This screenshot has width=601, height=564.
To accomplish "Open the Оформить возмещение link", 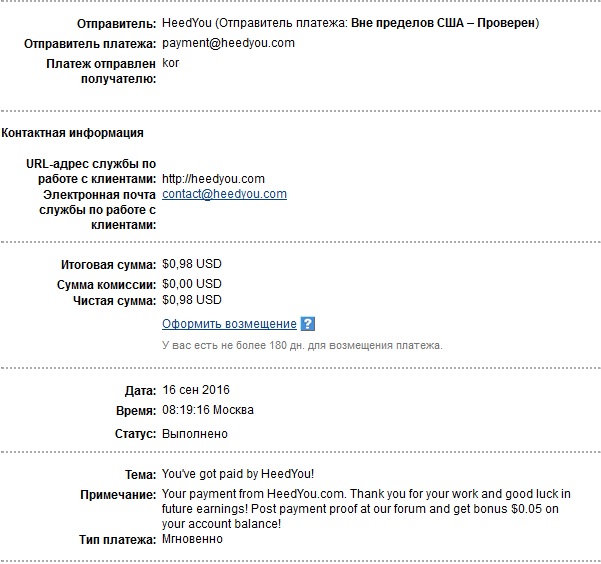I will (229, 324).
